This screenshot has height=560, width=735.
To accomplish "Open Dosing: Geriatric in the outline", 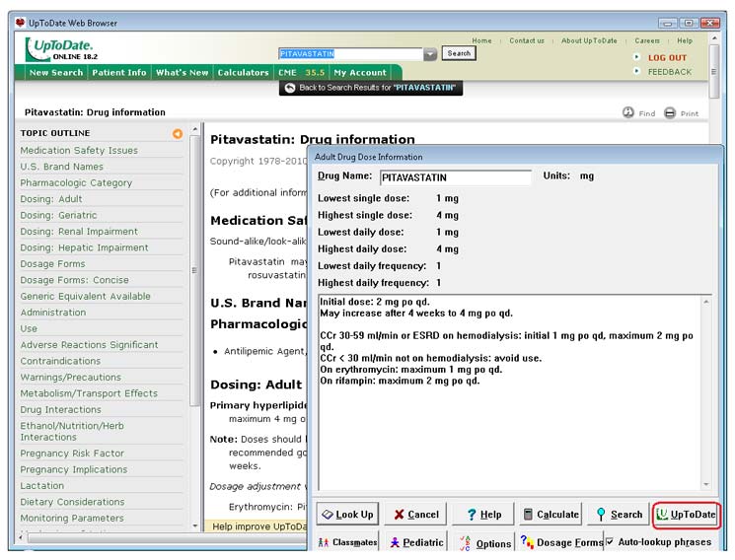I will point(58,215).
